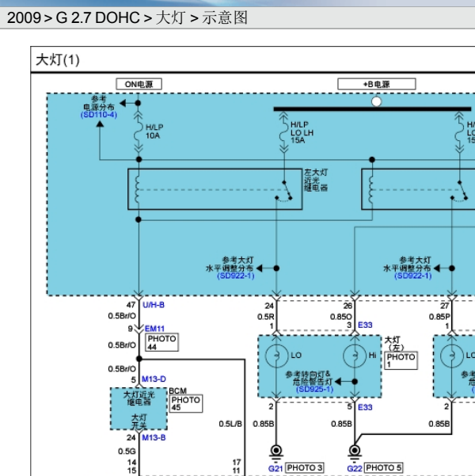Click pin number 47 beside U/H-B
The width and height of the screenshot is (475, 476).
(131, 305)
